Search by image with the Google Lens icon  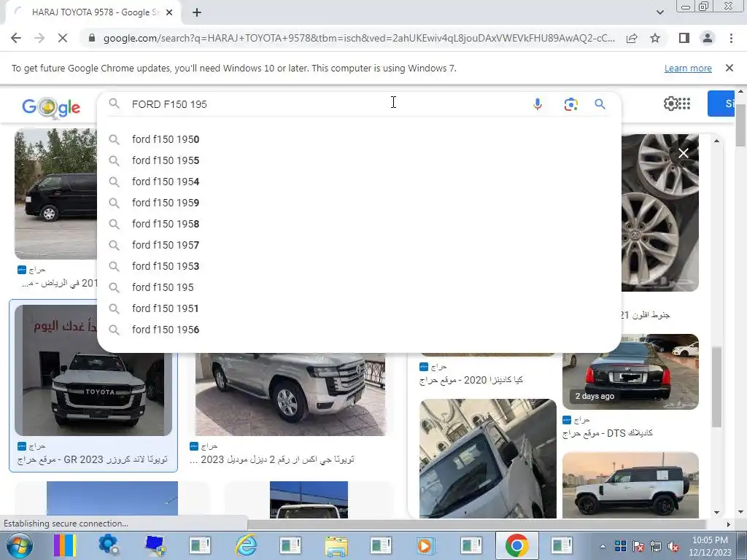(x=570, y=104)
